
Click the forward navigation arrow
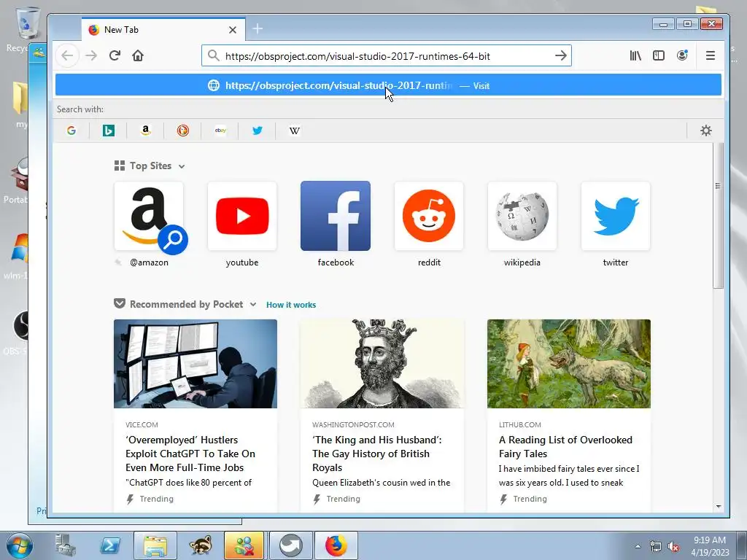coord(91,55)
